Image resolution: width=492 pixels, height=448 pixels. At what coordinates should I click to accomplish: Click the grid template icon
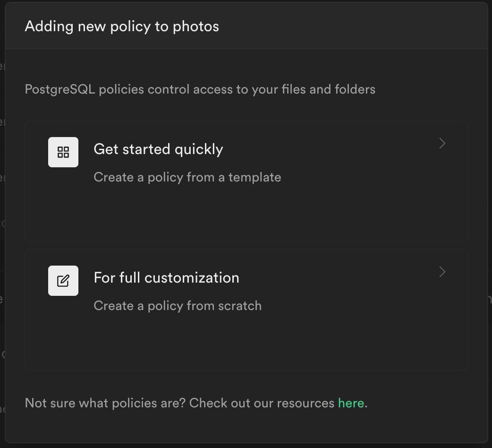pos(63,152)
